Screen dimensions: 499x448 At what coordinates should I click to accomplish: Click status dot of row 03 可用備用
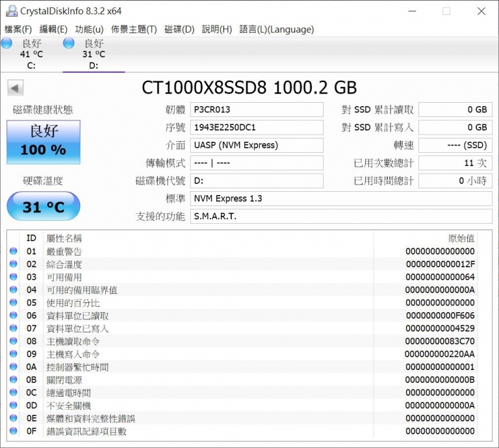pos(14,277)
